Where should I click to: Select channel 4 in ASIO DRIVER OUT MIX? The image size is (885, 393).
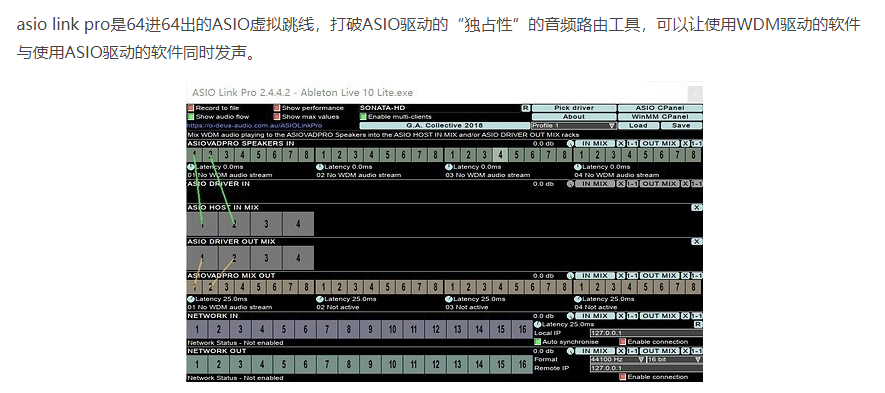click(x=298, y=258)
